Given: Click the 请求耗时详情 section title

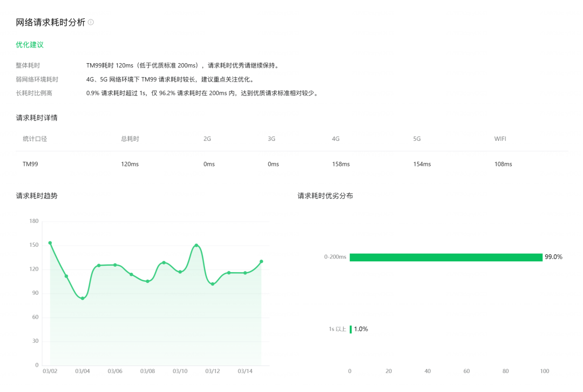Looking at the screenshot, I should (x=37, y=118).
